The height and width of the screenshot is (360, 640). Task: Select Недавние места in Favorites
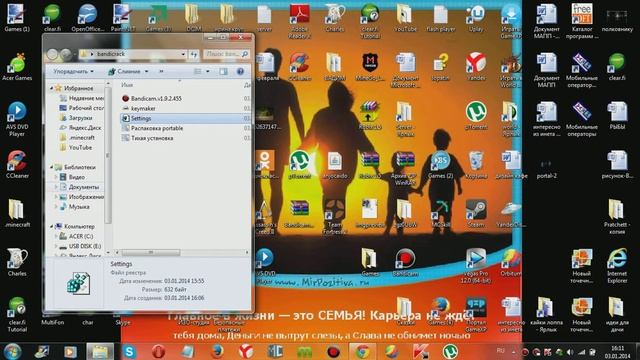(82, 98)
